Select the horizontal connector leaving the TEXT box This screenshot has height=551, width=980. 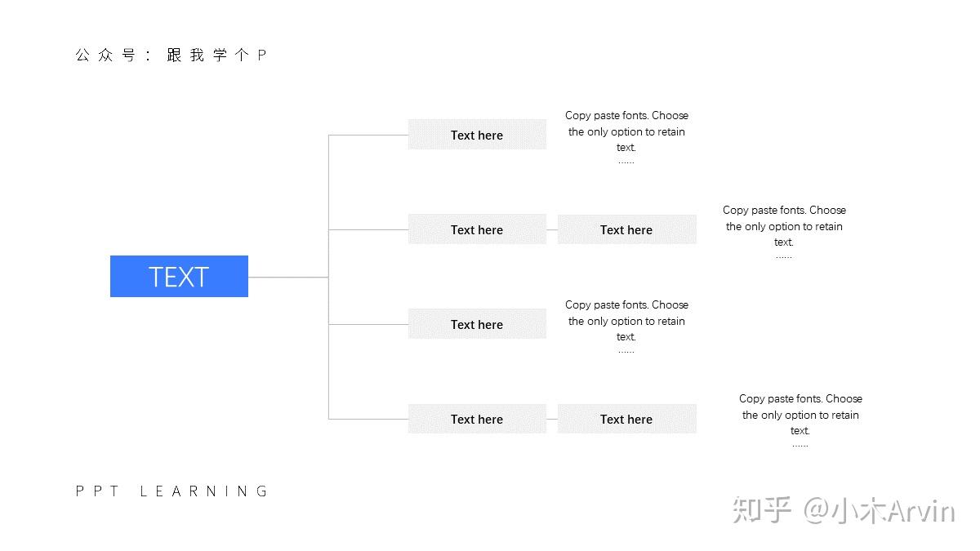(288, 277)
